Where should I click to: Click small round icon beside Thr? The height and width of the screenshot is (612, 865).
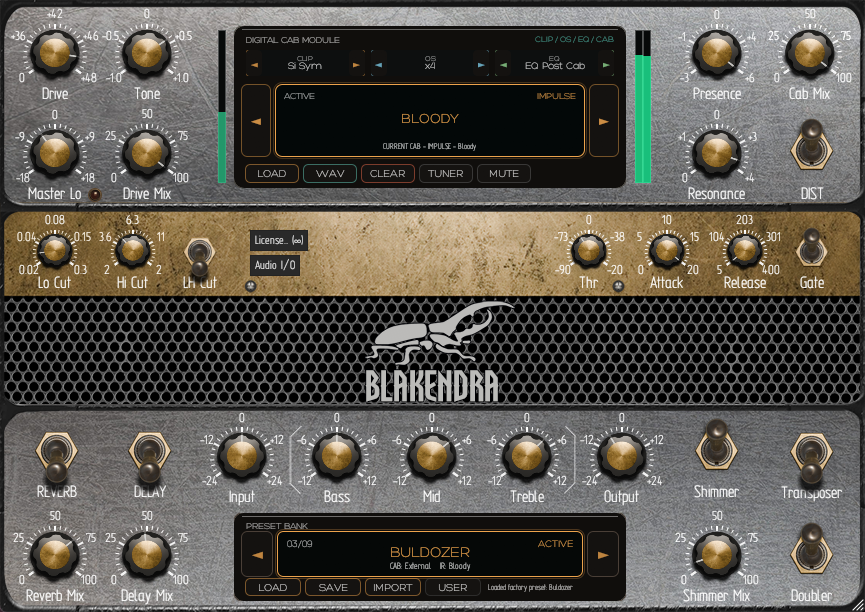(x=618, y=286)
